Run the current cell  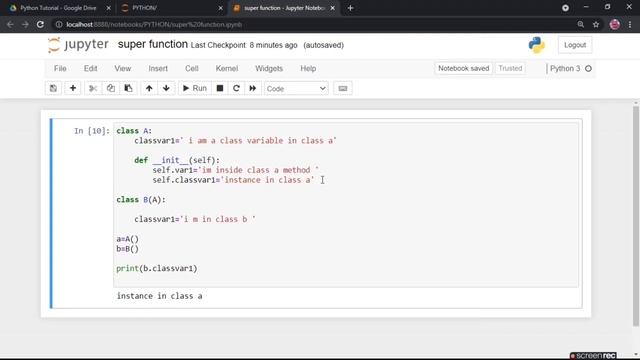(195, 88)
